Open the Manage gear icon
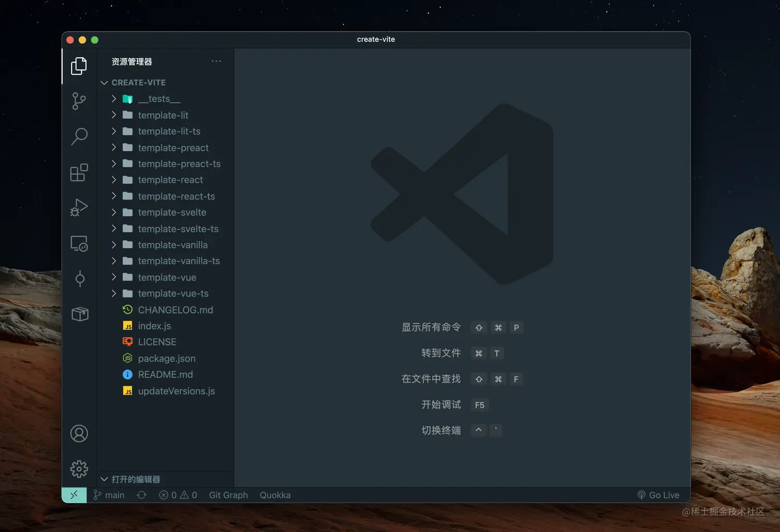Image resolution: width=780 pixels, height=532 pixels. (79, 469)
